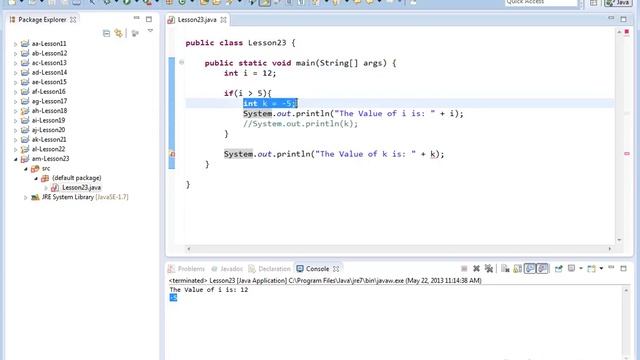This screenshot has width=640, height=360.
Task: Minimize the editor area
Action: (x=611, y=18)
